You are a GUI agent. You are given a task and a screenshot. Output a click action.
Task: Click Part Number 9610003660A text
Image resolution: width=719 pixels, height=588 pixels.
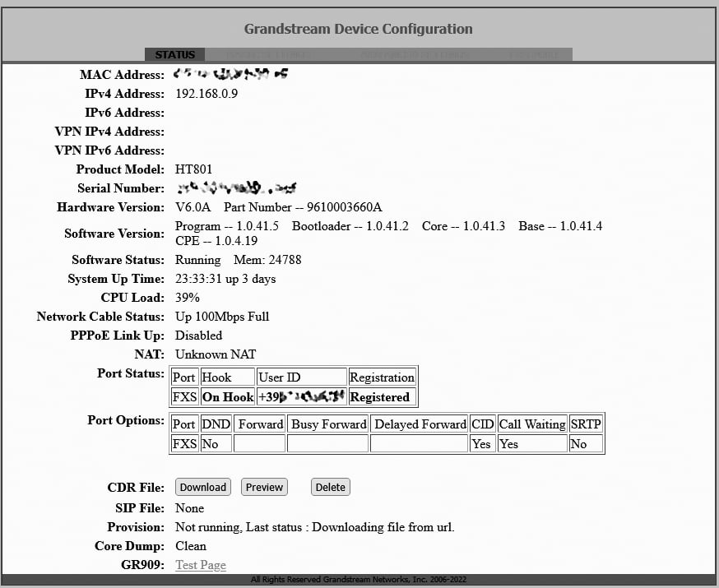pyautogui.click(x=303, y=207)
